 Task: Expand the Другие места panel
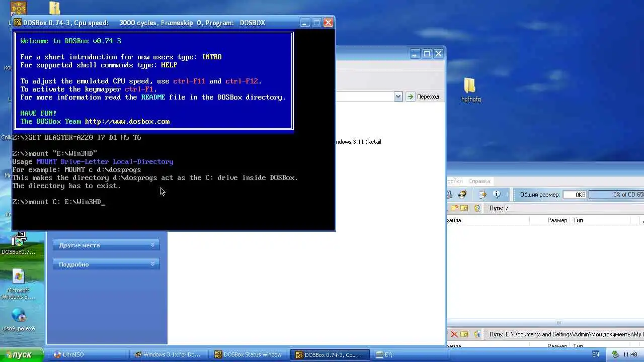(x=106, y=245)
